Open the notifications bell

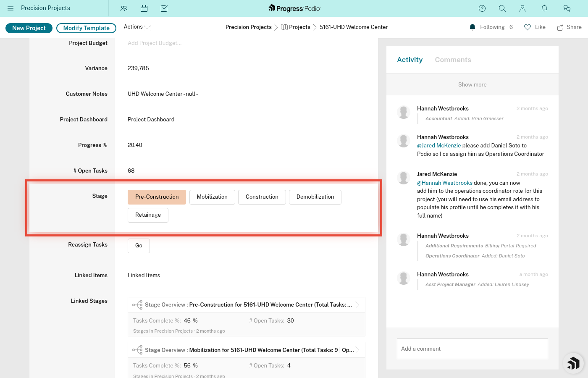click(544, 8)
